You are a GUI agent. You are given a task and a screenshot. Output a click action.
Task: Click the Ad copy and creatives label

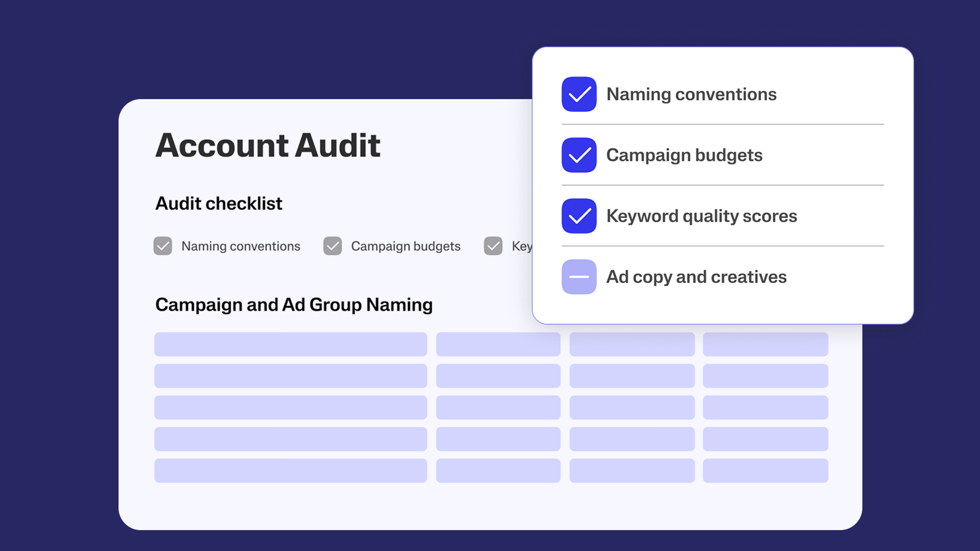[x=696, y=277]
